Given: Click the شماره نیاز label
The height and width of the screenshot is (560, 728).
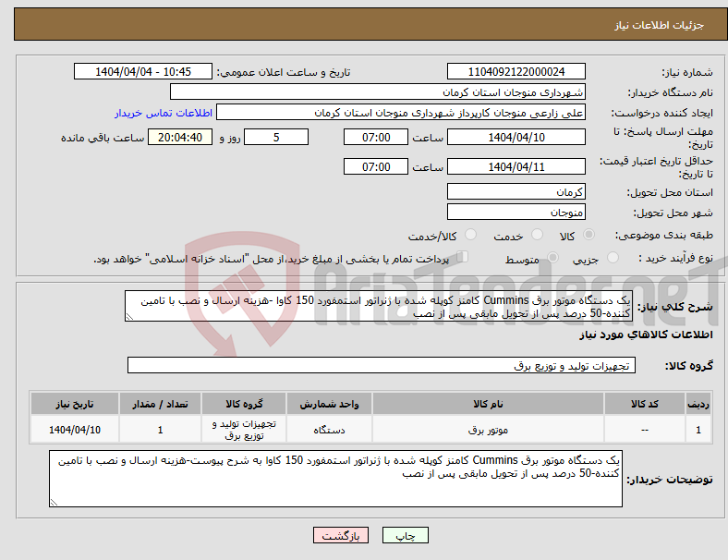Looking at the screenshot, I should click(687, 72).
